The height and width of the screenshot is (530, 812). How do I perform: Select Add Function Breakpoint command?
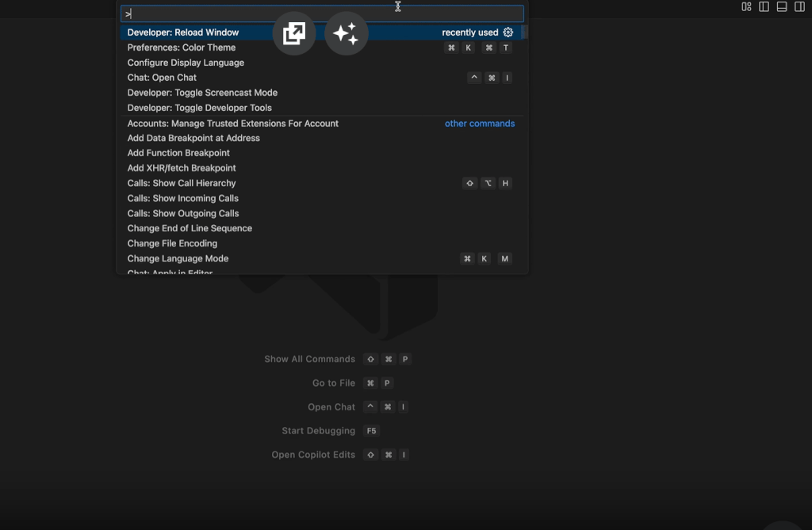coord(321,153)
